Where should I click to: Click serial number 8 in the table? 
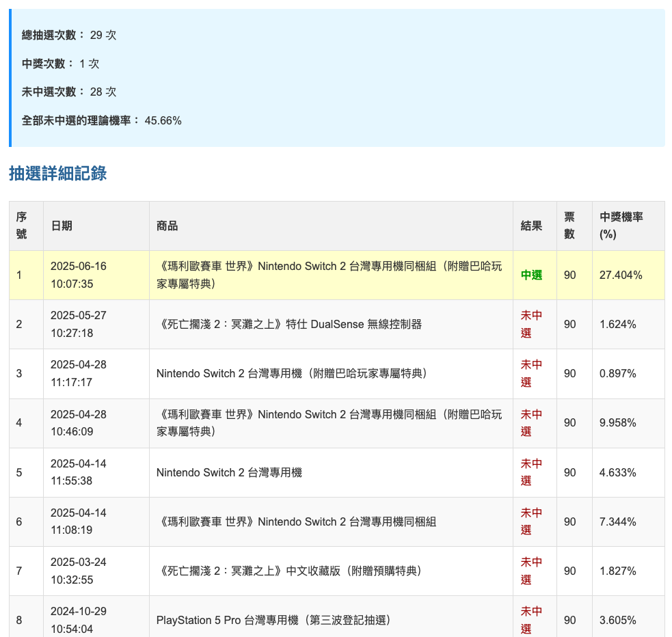pyautogui.click(x=19, y=621)
